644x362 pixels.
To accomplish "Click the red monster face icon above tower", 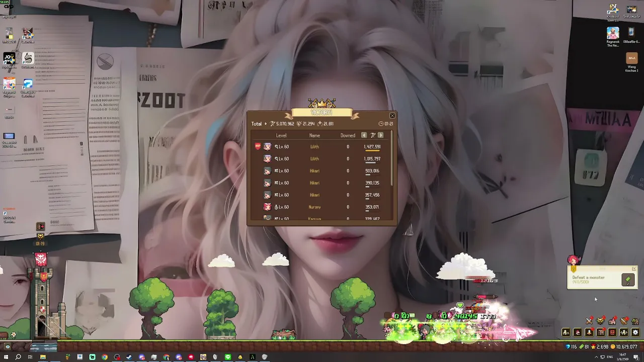I will (x=41, y=259).
